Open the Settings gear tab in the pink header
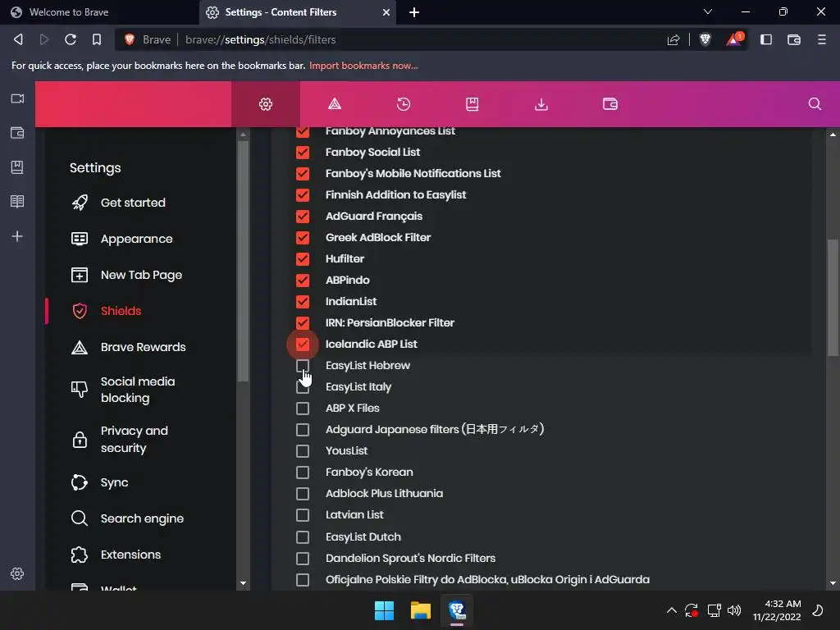 266,104
